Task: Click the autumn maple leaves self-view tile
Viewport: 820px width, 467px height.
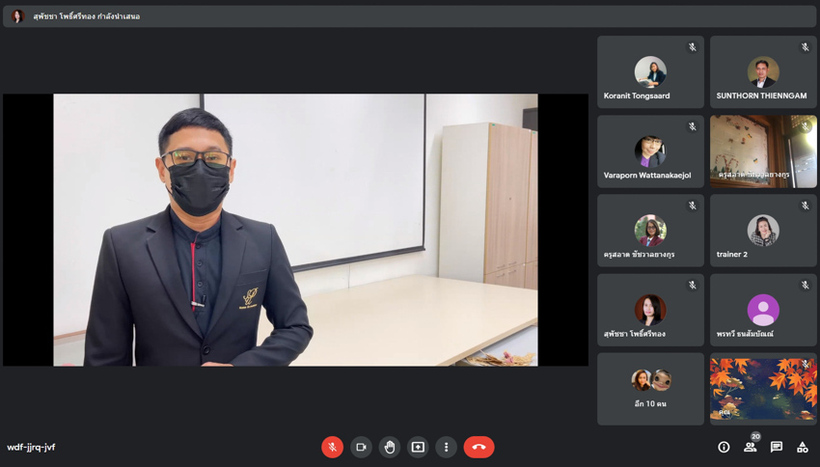Action: (763, 388)
